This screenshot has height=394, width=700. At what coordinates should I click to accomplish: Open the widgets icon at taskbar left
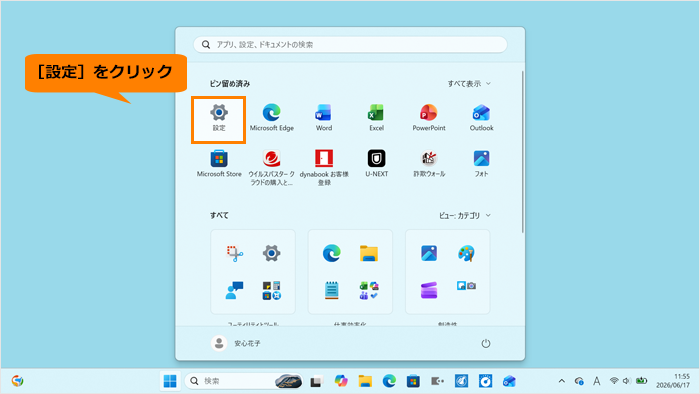pyautogui.click(x=17, y=381)
